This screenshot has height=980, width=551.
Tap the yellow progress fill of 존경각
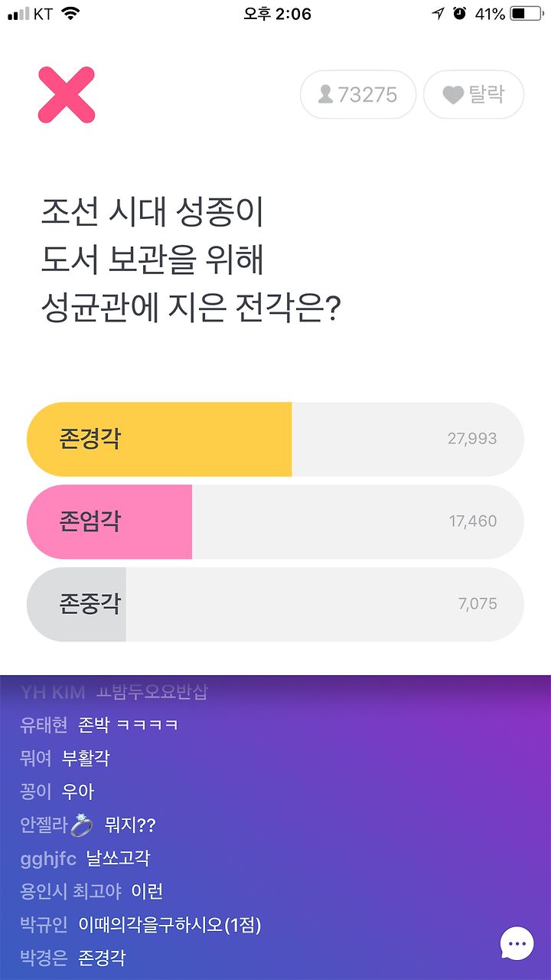click(159, 439)
